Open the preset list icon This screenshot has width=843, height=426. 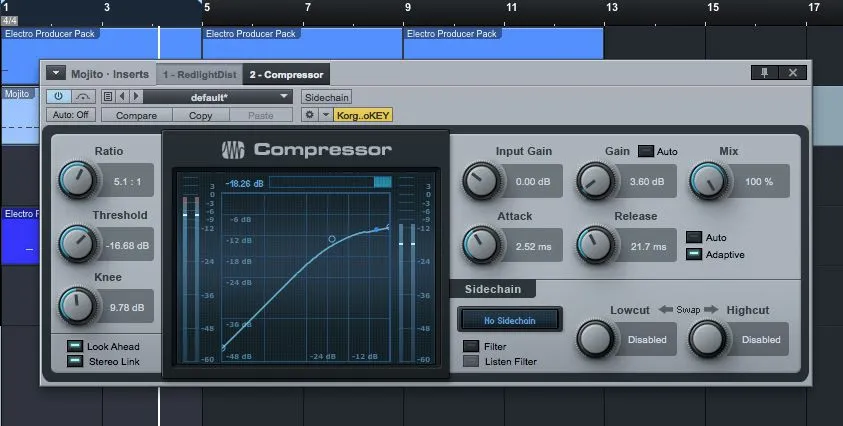pyautogui.click(x=108, y=97)
